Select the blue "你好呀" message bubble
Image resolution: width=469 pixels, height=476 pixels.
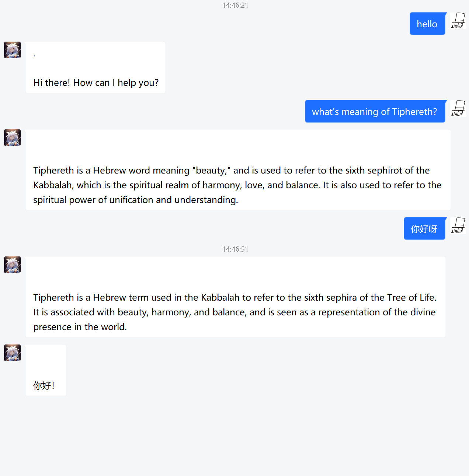click(424, 229)
